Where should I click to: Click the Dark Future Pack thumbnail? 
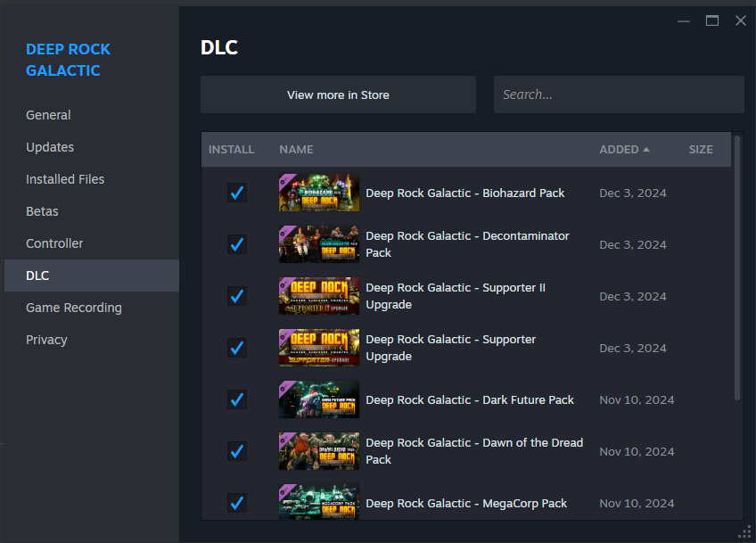319,399
